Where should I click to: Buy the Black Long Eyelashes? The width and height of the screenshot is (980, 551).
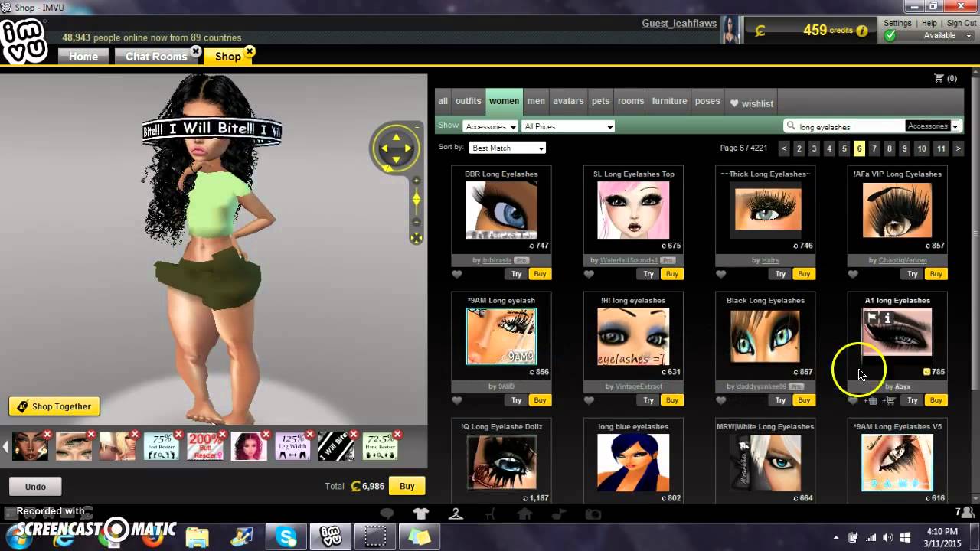pos(804,400)
